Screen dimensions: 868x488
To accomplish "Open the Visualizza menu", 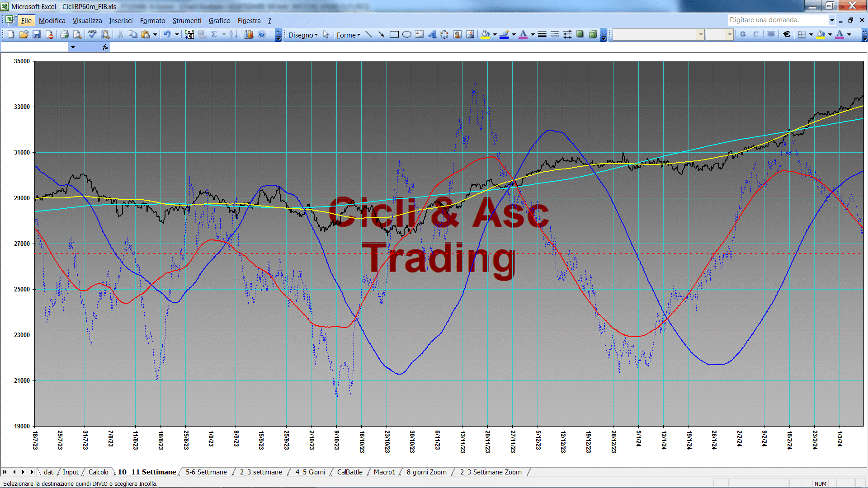I will point(87,20).
